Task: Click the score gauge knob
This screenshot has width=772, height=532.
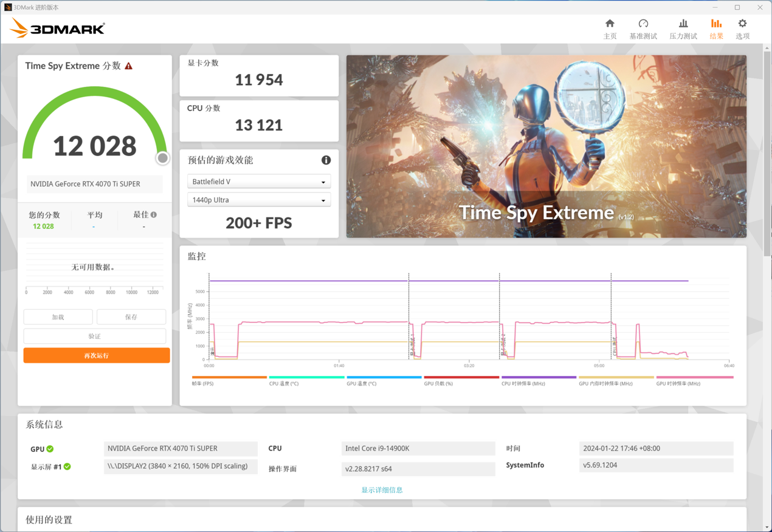Action: tap(162, 158)
